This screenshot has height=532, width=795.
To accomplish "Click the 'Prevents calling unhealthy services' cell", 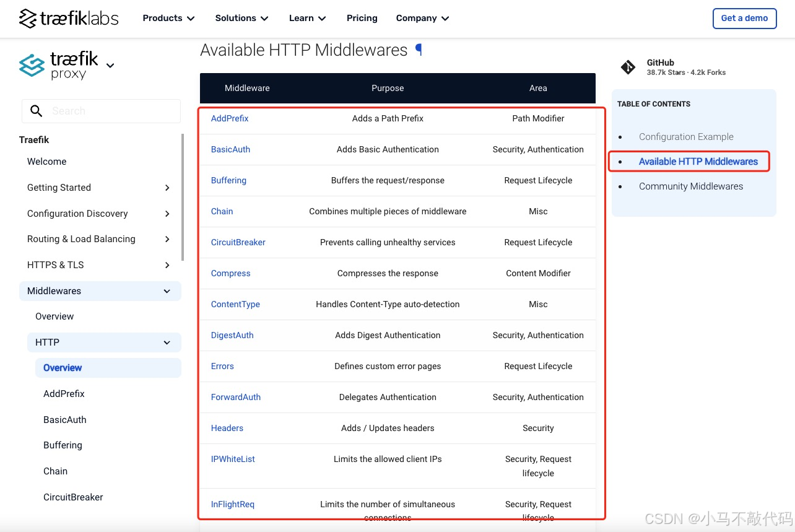I will 388,242.
